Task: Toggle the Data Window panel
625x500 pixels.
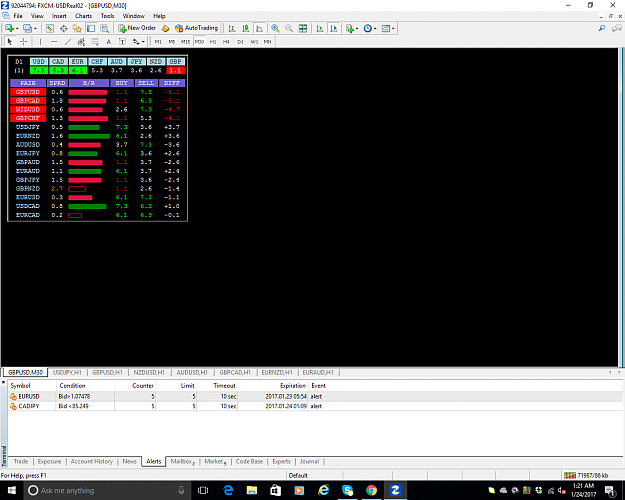Action: click(x=63, y=28)
